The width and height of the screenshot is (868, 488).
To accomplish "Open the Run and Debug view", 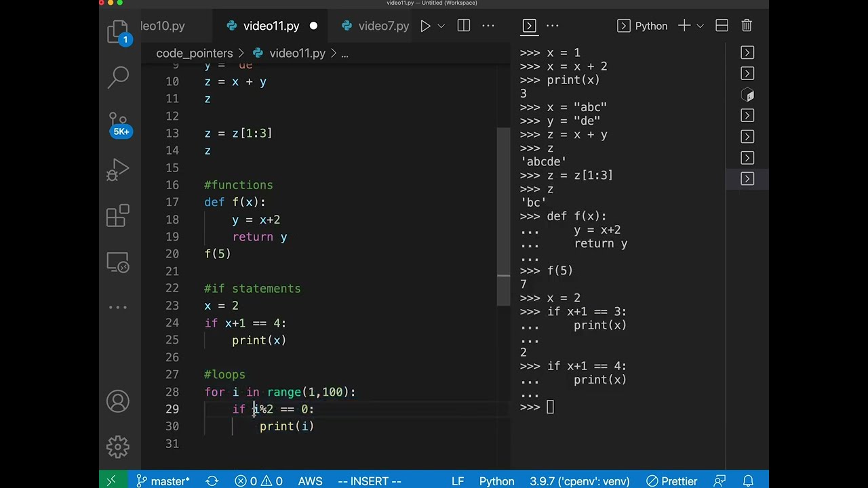I will tap(118, 170).
